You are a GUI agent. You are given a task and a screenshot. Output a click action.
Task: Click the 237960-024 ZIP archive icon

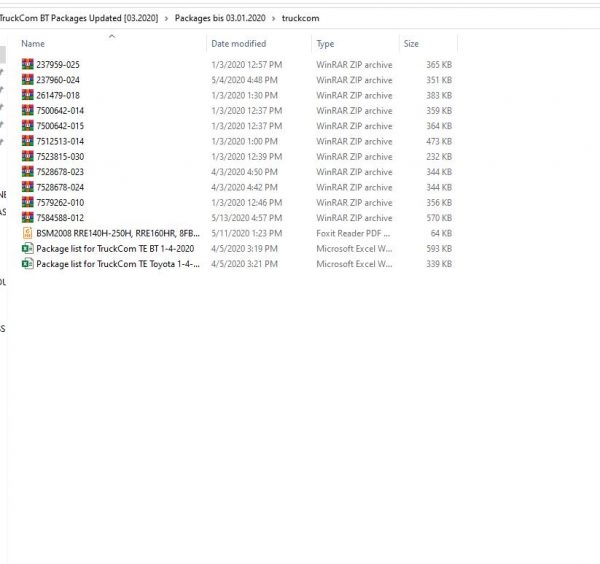click(28, 80)
